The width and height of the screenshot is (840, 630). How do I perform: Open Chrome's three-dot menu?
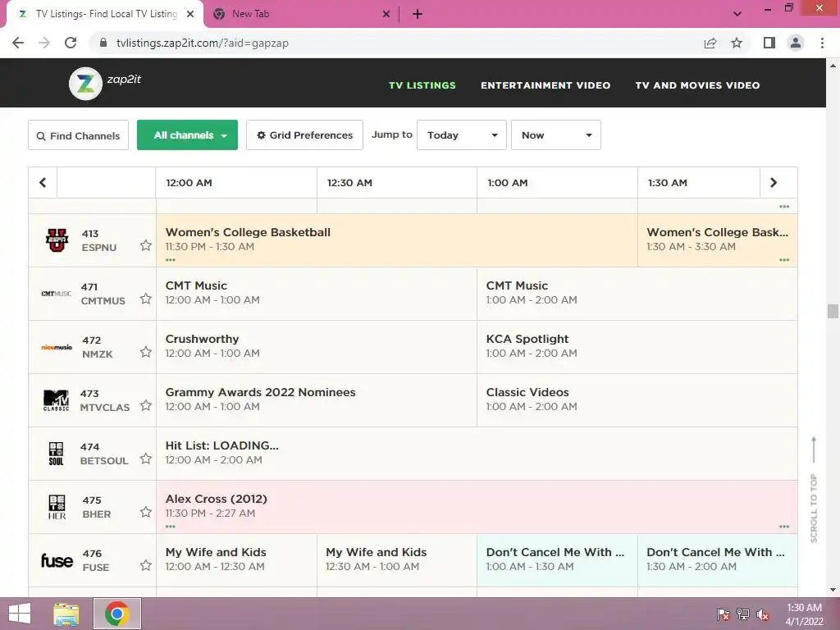tap(822, 43)
